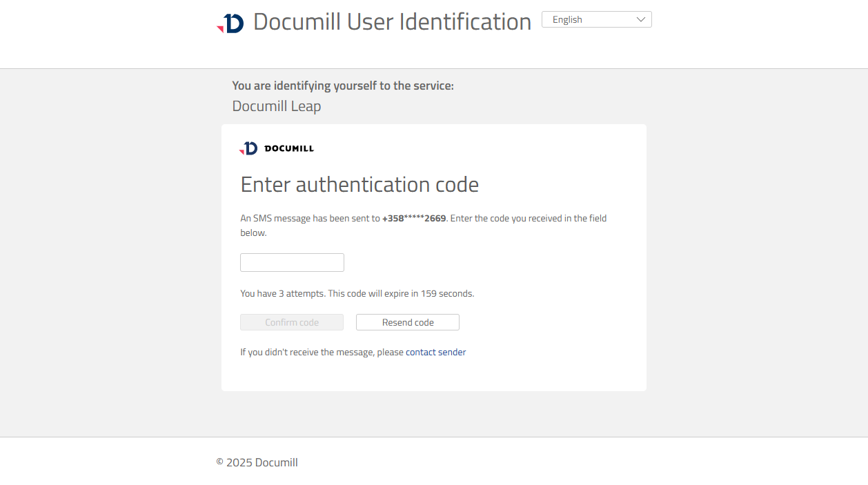868x485 pixels.
Task: Click the small Documill logo inside card
Action: [x=248, y=148]
